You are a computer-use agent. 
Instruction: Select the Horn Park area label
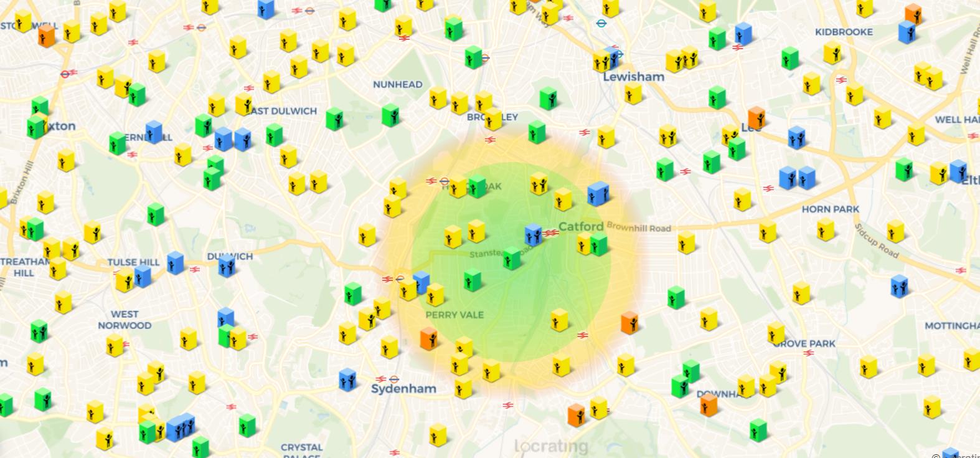coord(830,209)
